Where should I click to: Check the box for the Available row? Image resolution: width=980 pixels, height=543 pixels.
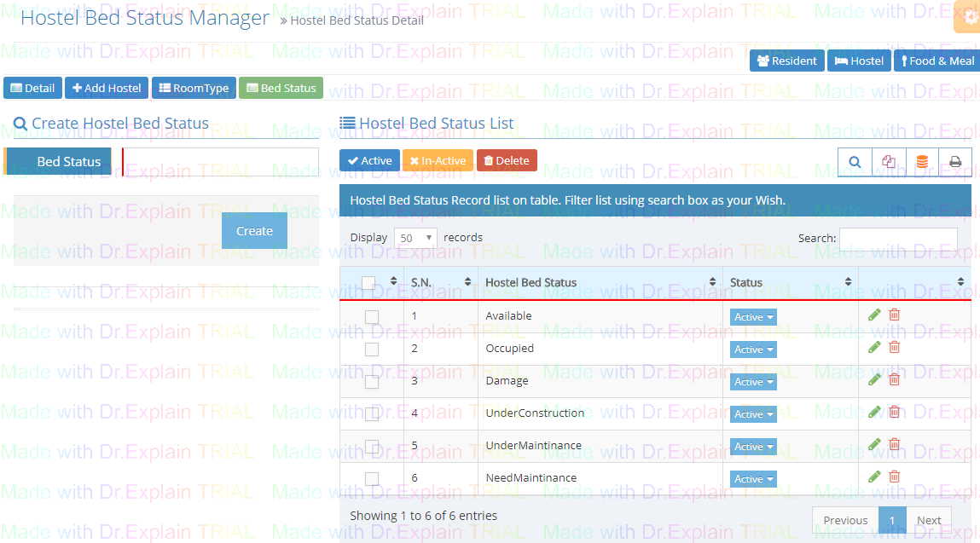(372, 317)
